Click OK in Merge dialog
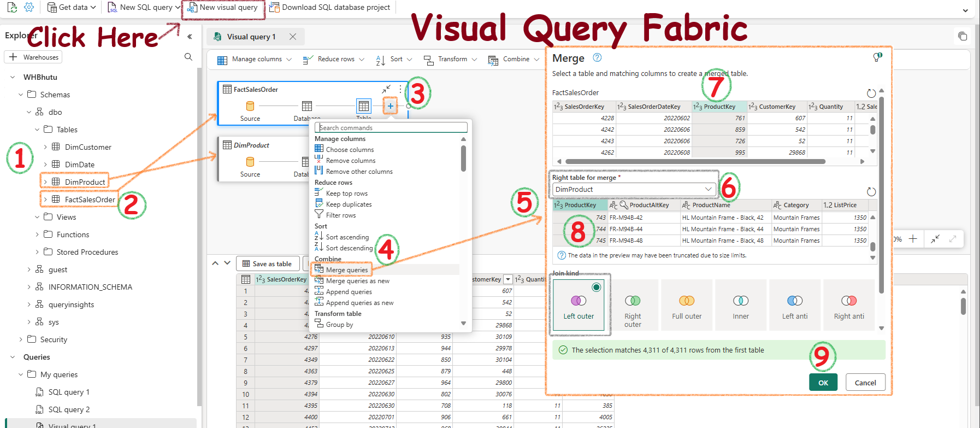 point(823,383)
